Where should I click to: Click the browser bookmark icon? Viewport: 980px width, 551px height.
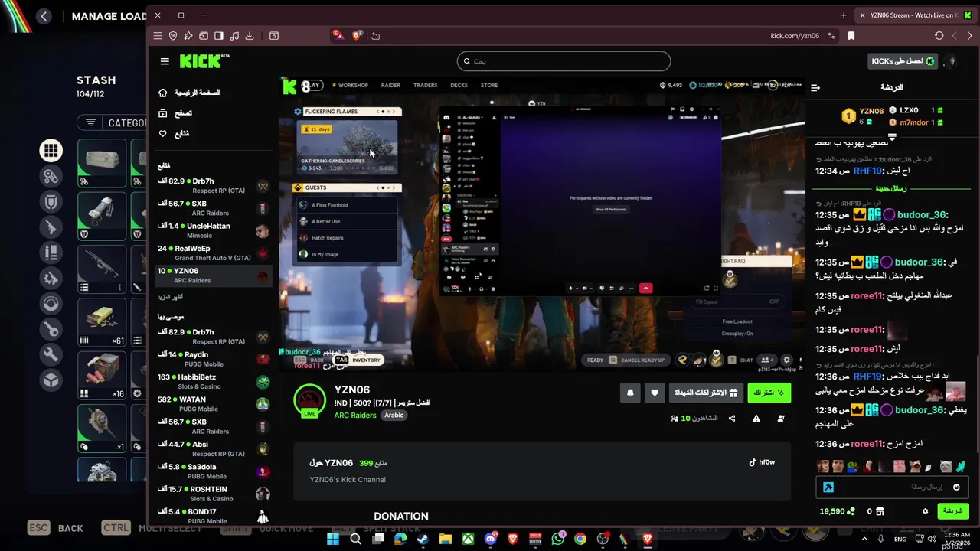pos(851,35)
